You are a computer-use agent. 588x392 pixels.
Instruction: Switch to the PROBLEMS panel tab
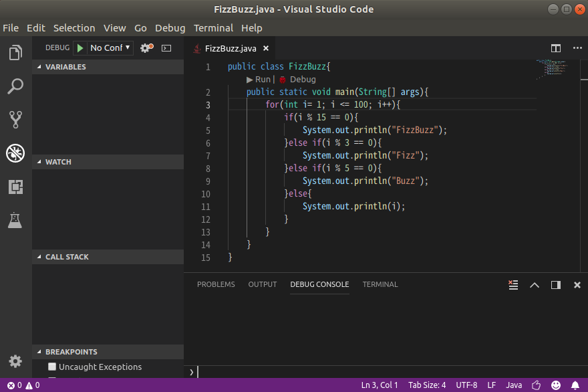point(216,284)
